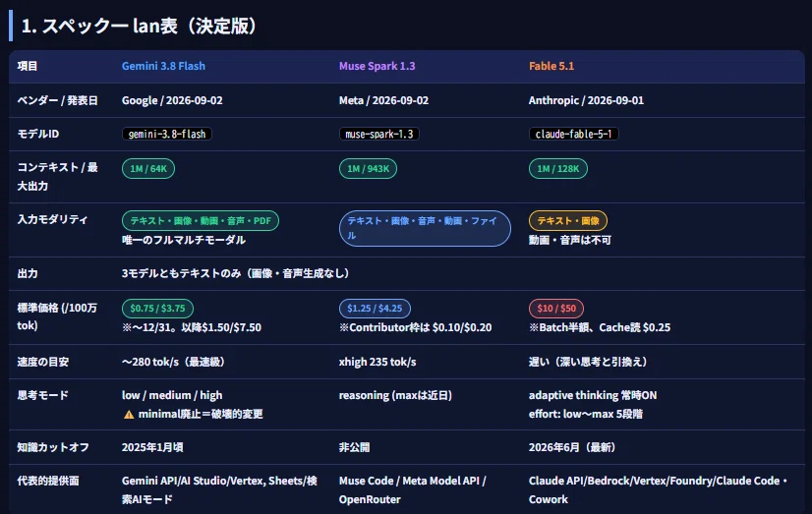Click the text 唯一のフルマルチモーダル
The height and width of the screenshot is (514, 812).
tap(183, 240)
